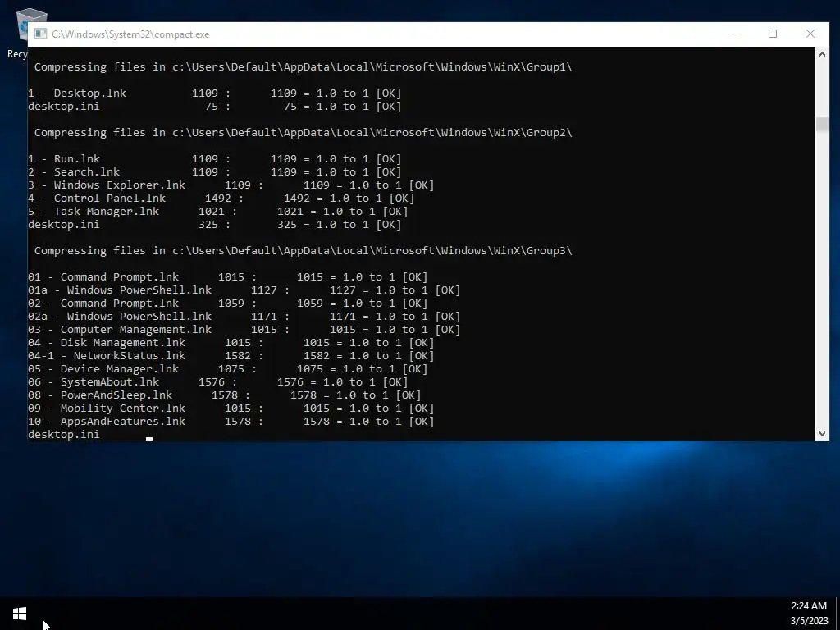Click the '08 - PowerAndSleep.lnk' line
The height and width of the screenshot is (630, 840).
(x=225, y=395)
